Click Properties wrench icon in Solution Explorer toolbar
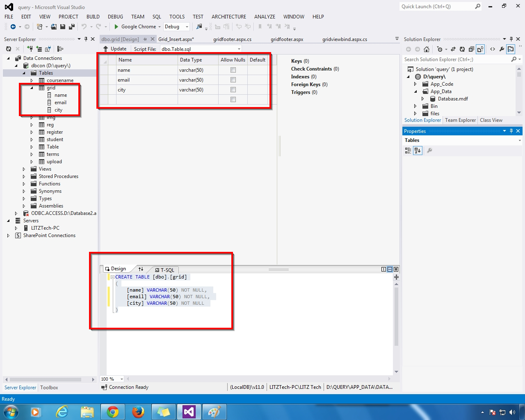The image size is (525, 420). coord(502,49)
